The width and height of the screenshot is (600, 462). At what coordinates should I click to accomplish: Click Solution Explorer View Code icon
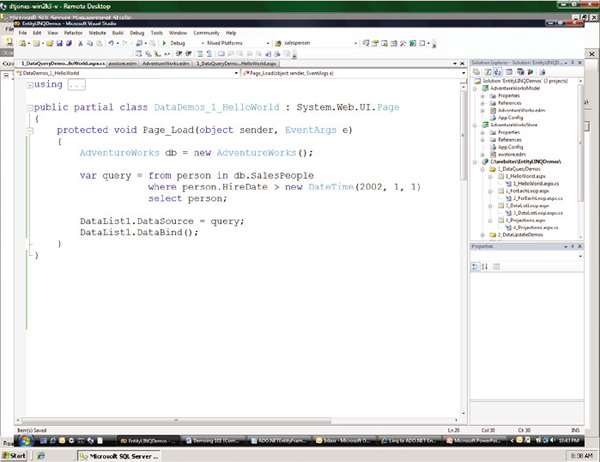click(509, 72)
